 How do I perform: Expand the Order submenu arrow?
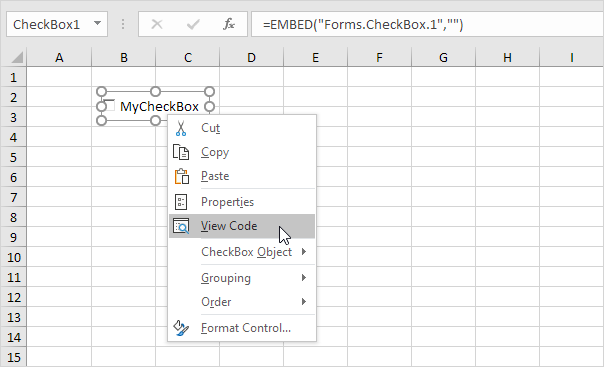[x=304, y=302]
